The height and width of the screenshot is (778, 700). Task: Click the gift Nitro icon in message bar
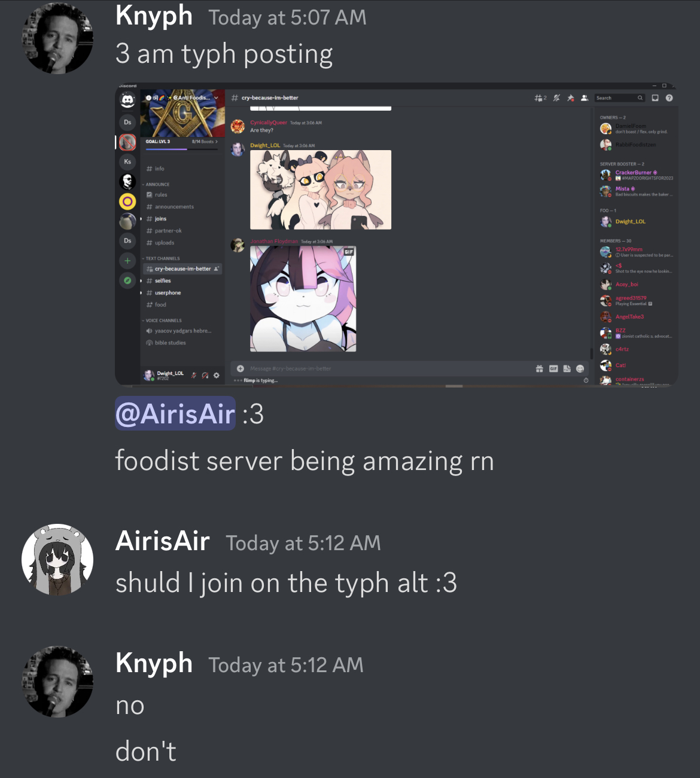tap(539, 369)
